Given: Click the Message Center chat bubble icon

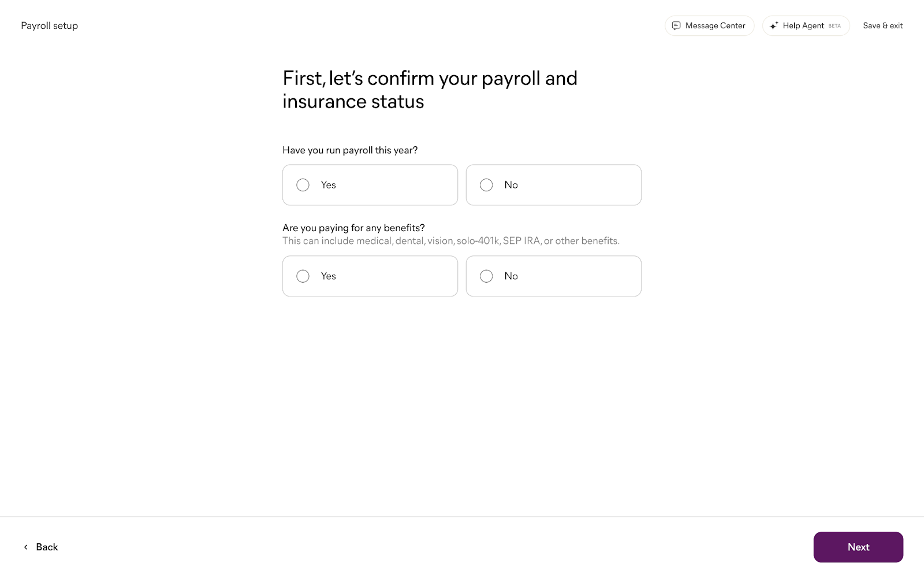Looking at the screenshot, I should click(676, 25).
